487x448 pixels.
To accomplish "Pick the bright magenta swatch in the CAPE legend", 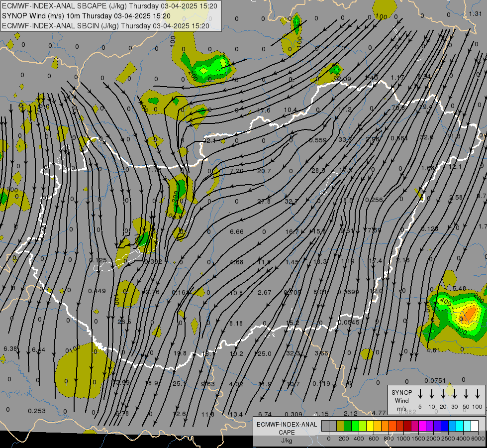I will (x=422, y=426).
